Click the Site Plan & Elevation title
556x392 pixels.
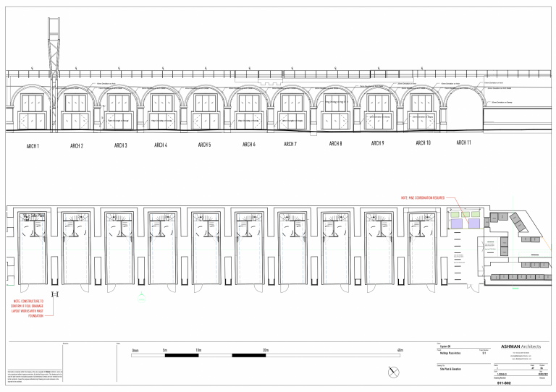pyautogui.click(x=452, y=369)
